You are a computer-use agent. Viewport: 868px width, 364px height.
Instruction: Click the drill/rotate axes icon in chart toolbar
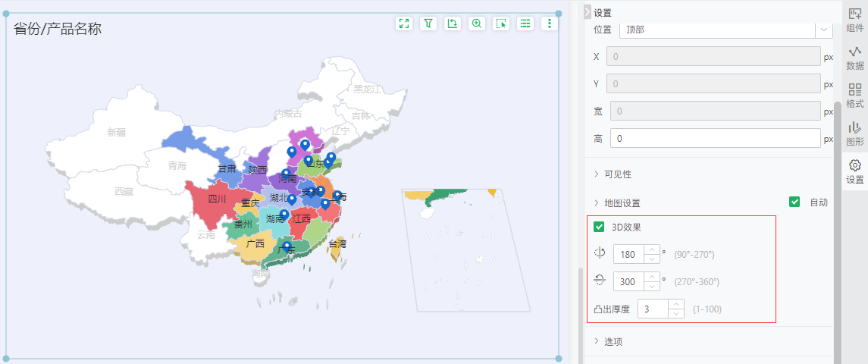pyautogui.click(x=453, y=24)
